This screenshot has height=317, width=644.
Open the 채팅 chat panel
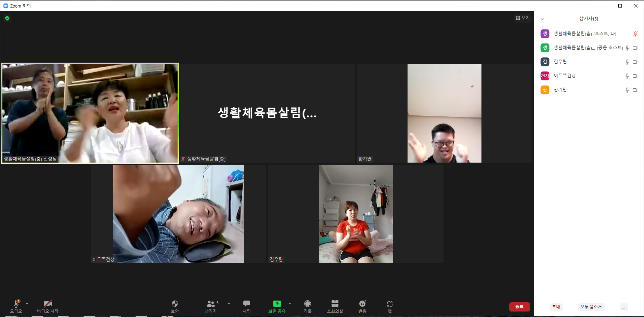(247, 306)
